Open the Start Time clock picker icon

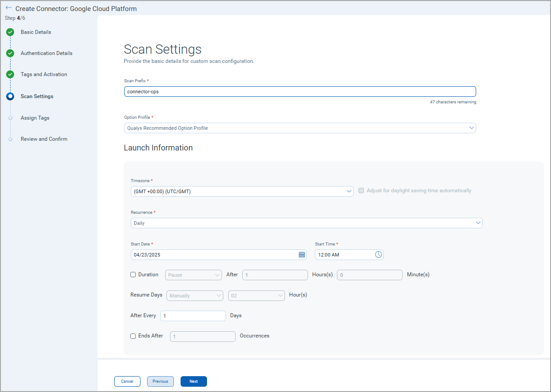tap(378, 255)
